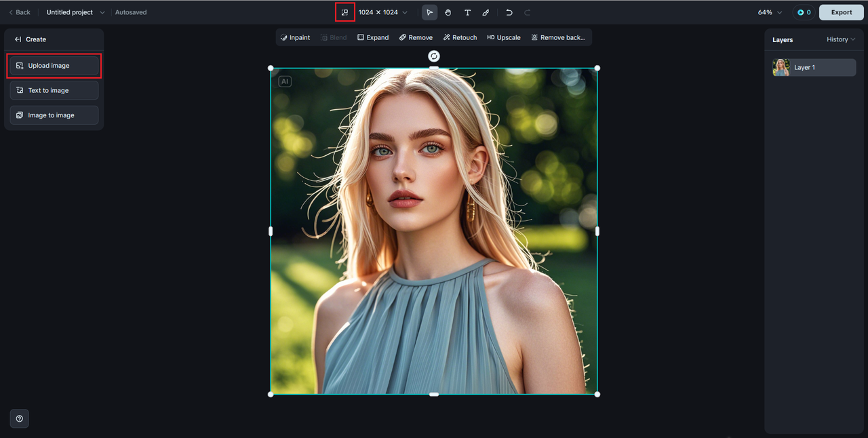Click the Upscale option

[504, 37]
